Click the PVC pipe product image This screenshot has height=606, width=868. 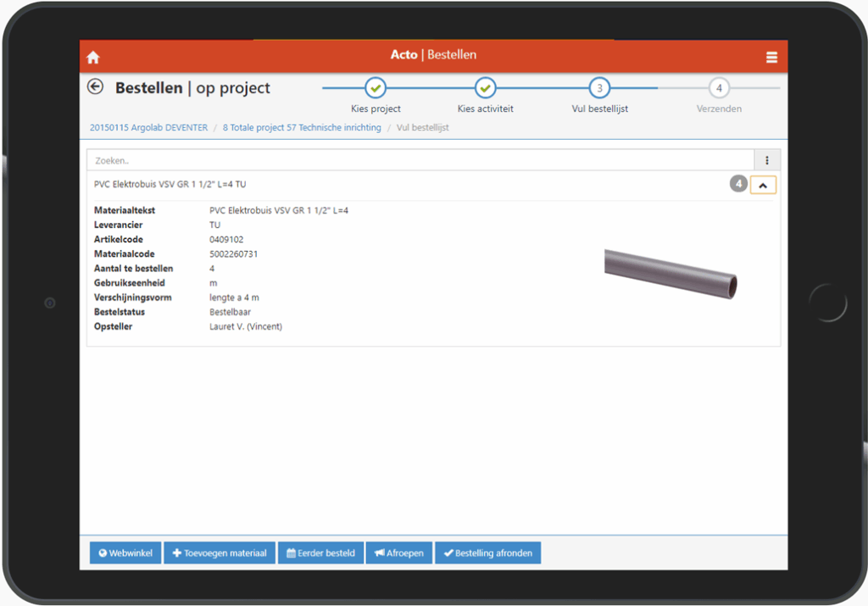point(670,273)
